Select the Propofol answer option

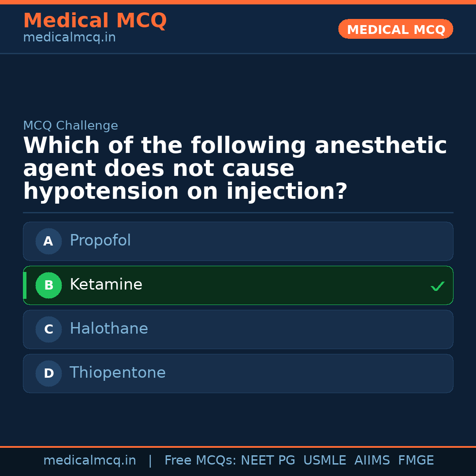(238, 241)
